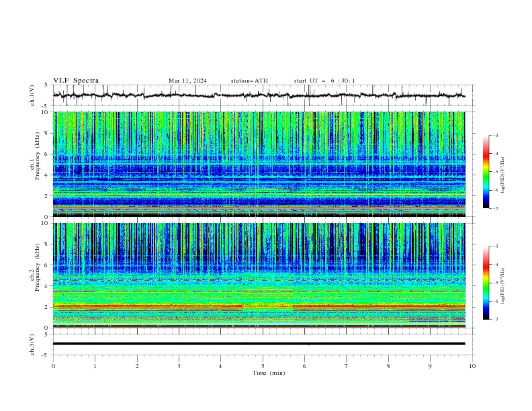Click time axis tick label "2"
The image size is (532, 411).
137,366
